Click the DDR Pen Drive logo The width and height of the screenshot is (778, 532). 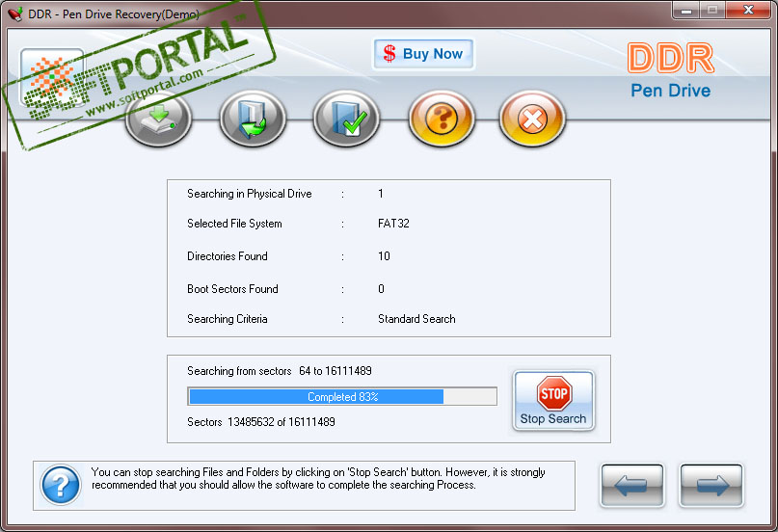click(671, 70)
